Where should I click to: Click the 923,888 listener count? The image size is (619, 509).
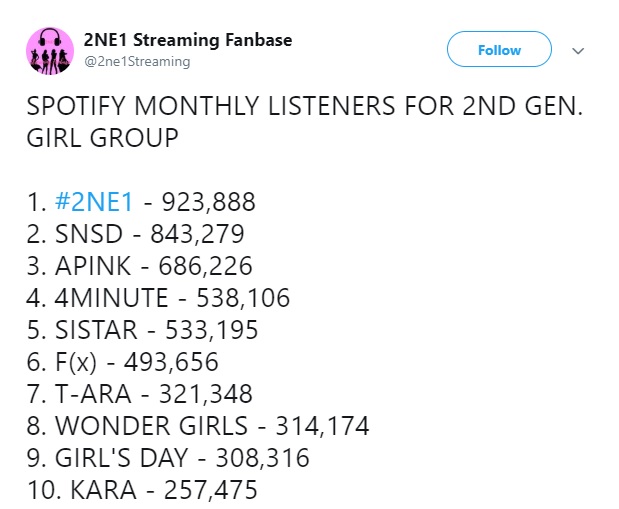[x=208, y=202]
